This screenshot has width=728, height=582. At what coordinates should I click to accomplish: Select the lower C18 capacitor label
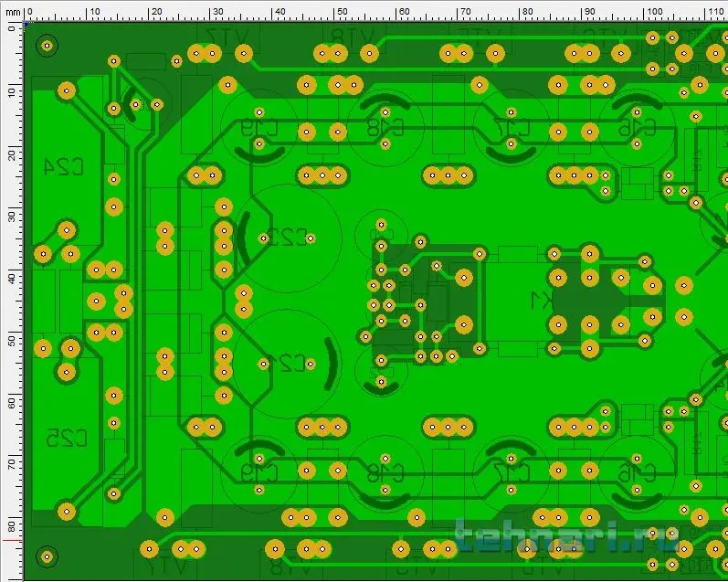click(x=385, y=473)
